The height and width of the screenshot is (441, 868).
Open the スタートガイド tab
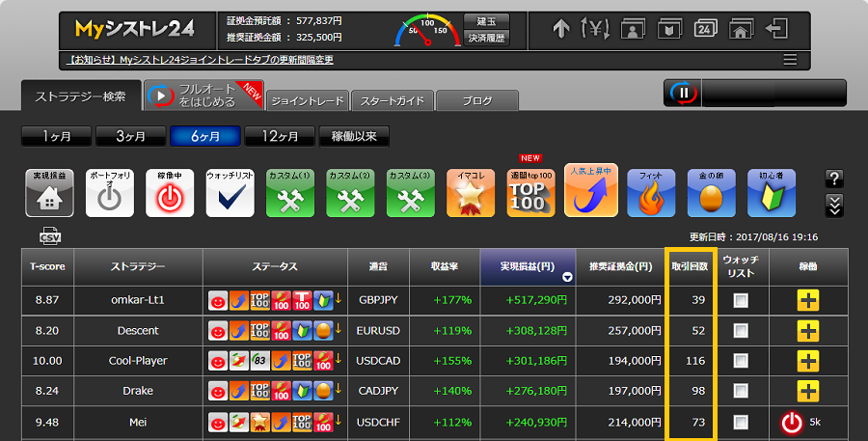point(392,100)
